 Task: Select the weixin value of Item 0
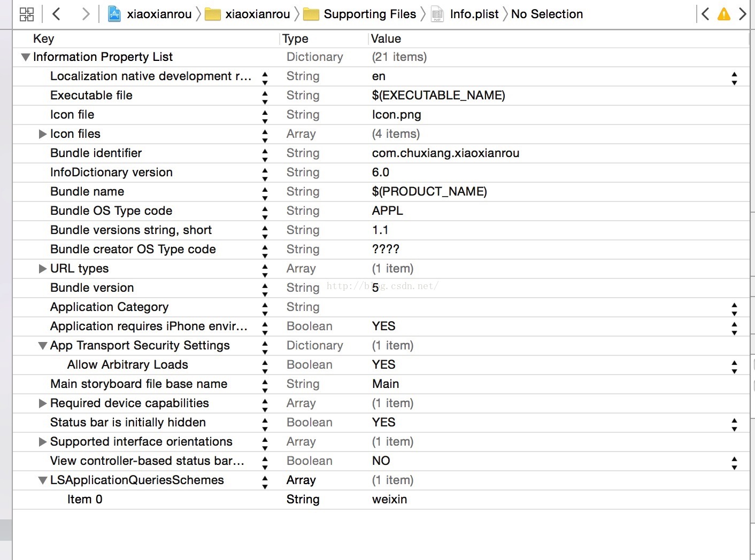pyautogui.click(x=389, y=500)
